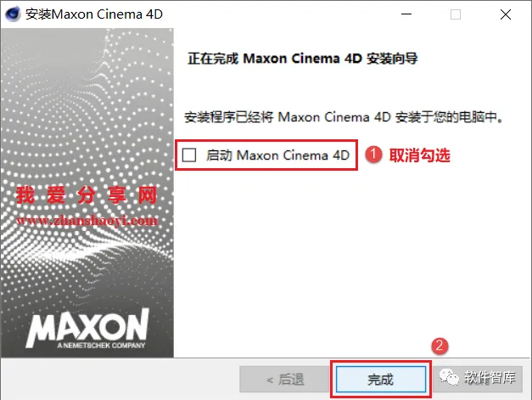Screen dimensions: 532x400
Task: Click the 启动 Maxon Cinema 4D label text
Action: (277, 155)
